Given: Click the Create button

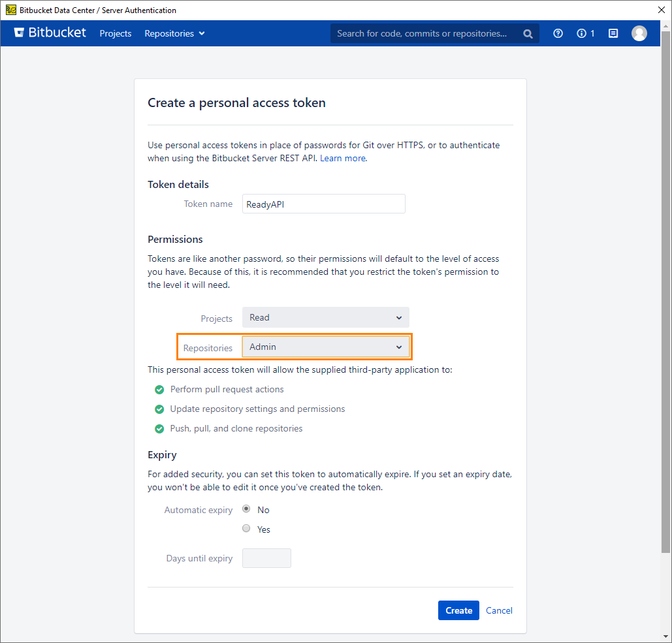Looking at the screenshot, I should pos(458,610).
